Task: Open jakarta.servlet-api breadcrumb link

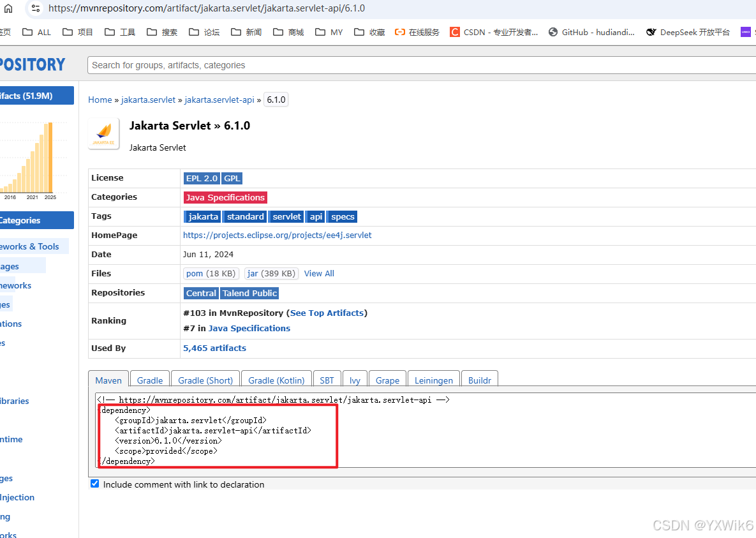Action: (219, 100)
